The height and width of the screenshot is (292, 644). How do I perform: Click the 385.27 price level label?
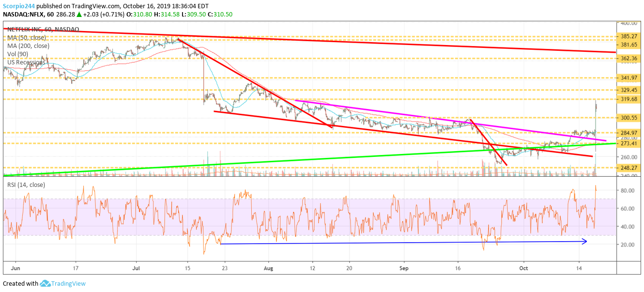[629, 36]
